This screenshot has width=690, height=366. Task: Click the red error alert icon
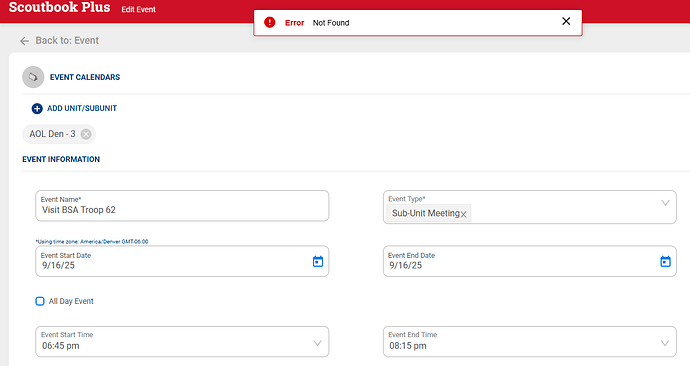pyautogui.click(x=269, y=22)
